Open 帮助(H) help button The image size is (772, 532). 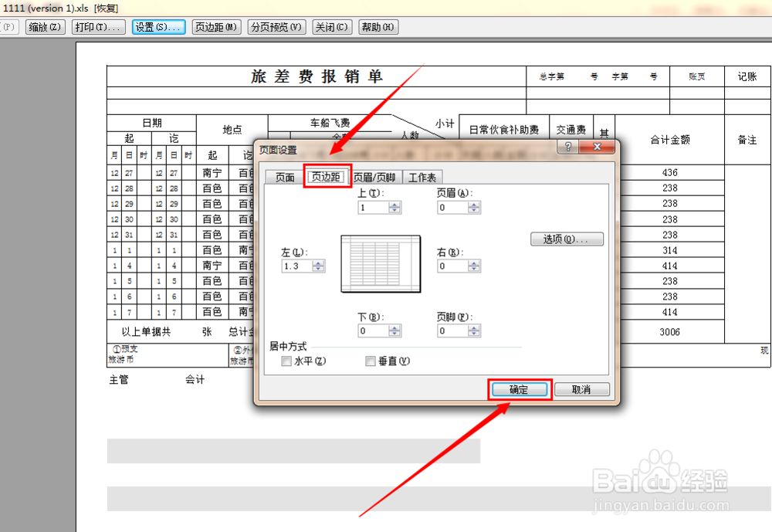[378, 27]
